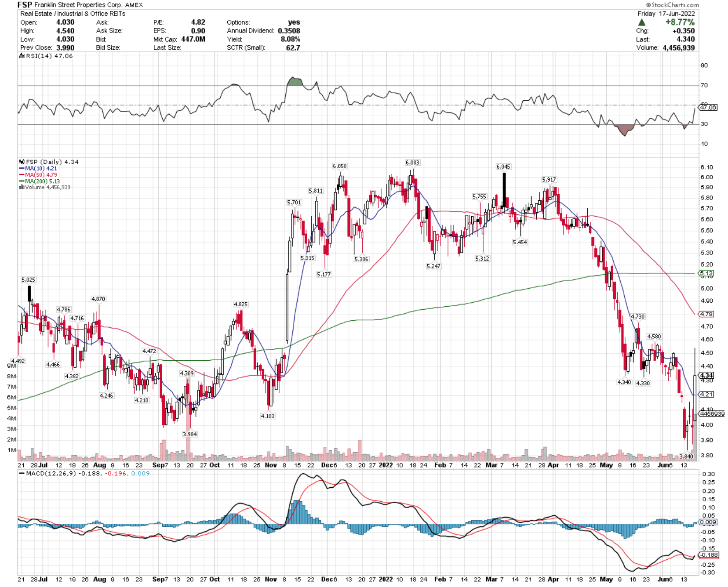
Task: Click the 5.177 price low label
Action: pos(324,274)
